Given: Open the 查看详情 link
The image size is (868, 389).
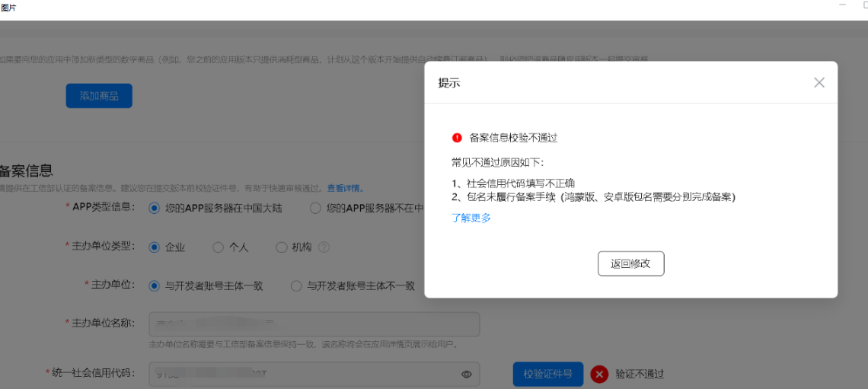Looking at the screenshot, I should pyautogui.click(x=346, y=188).
